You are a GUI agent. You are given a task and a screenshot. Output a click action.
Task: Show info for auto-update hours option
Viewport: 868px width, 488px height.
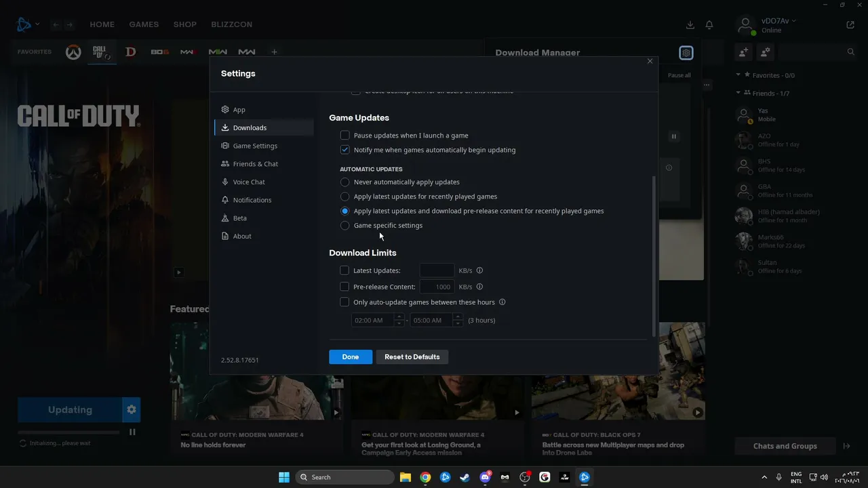point(502,302)
